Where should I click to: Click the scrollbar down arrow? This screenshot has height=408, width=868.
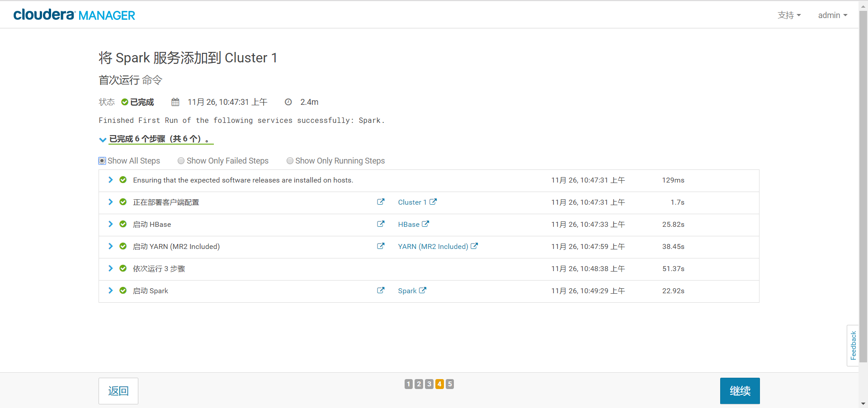point(863,403)
